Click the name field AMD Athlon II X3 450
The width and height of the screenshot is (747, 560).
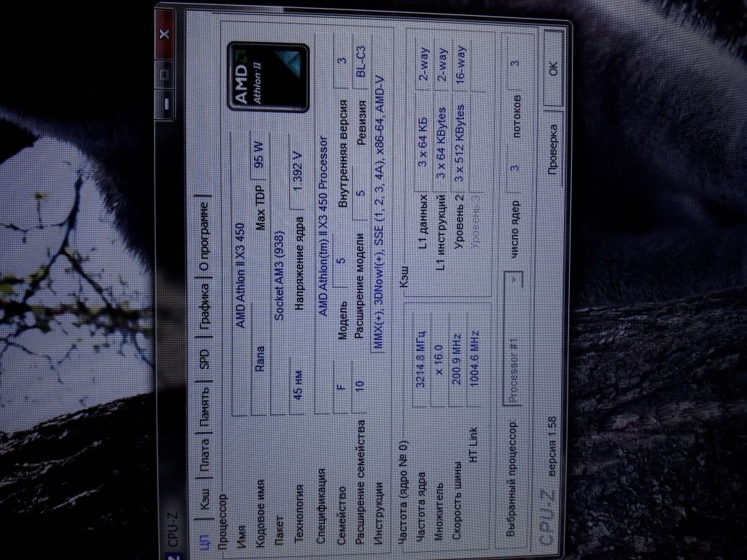(240, 275)
